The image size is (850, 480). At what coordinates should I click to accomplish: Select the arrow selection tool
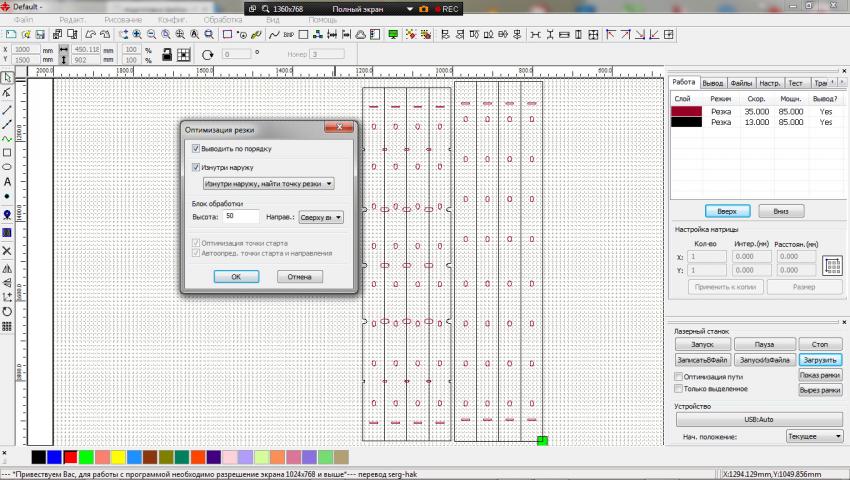coord(7,78)
